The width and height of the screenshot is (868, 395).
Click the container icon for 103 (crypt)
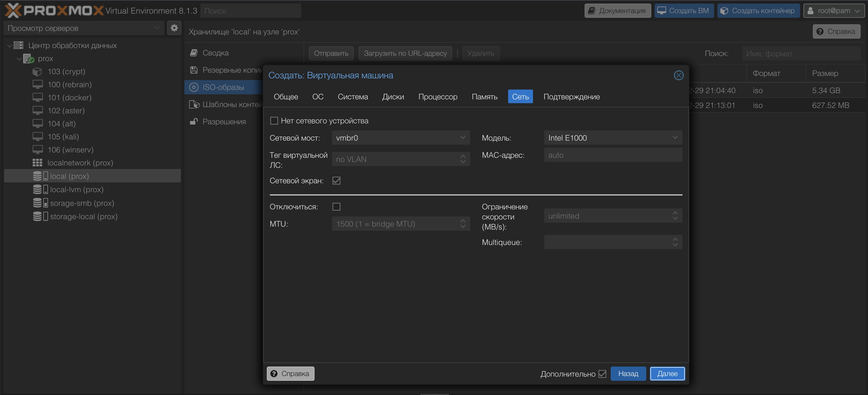point(37,72)
